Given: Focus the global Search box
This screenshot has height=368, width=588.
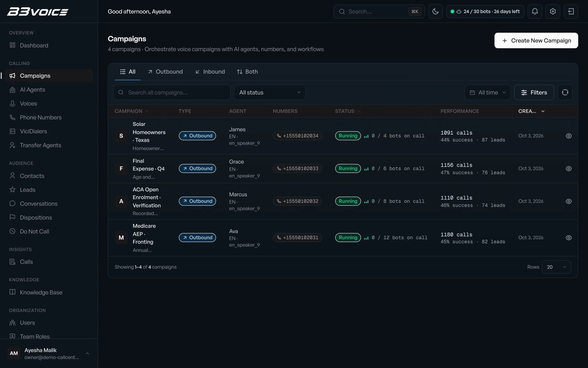Looking at the screenshot, I should [379, 11].
